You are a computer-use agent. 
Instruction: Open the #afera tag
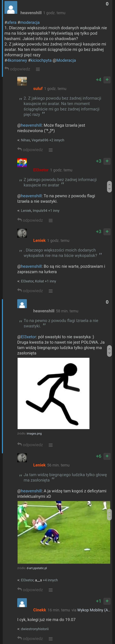[11, 23]
